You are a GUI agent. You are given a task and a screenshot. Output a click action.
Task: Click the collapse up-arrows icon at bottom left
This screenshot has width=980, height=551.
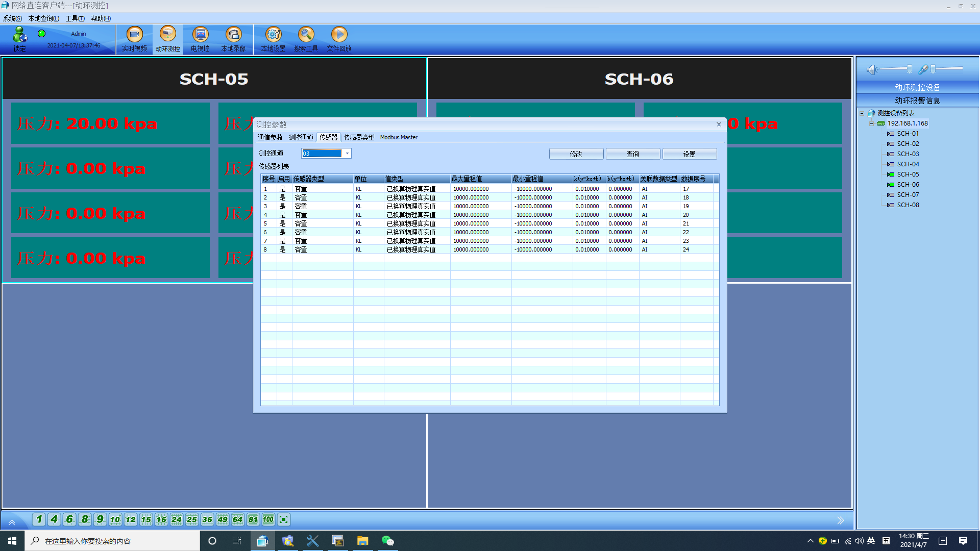12,522
